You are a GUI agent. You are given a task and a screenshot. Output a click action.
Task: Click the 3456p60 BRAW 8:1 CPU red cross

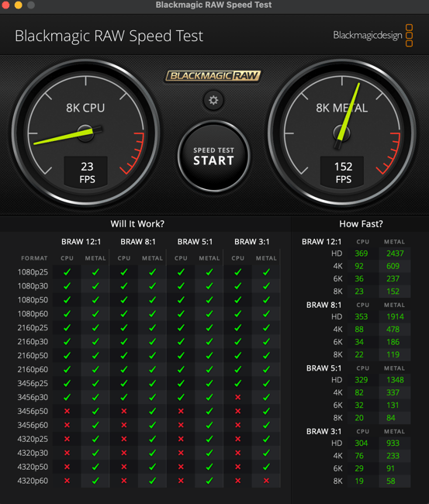[124, 425]
